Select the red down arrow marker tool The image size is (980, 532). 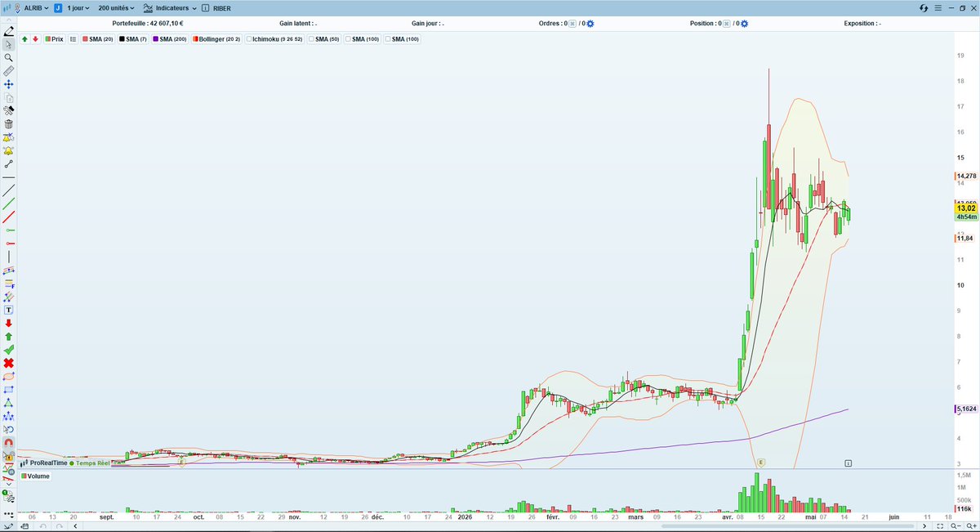point(9,323)
